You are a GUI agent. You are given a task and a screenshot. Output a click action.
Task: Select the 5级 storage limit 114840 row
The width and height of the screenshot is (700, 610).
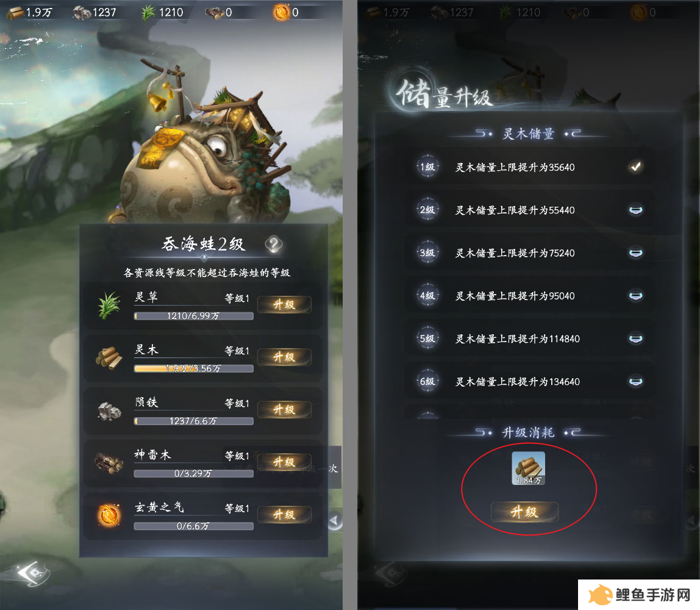tap(529, 339)
